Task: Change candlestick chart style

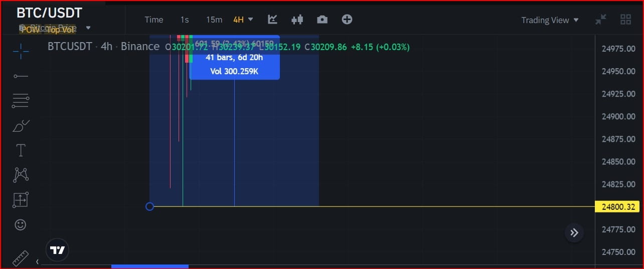Action: 297,20
